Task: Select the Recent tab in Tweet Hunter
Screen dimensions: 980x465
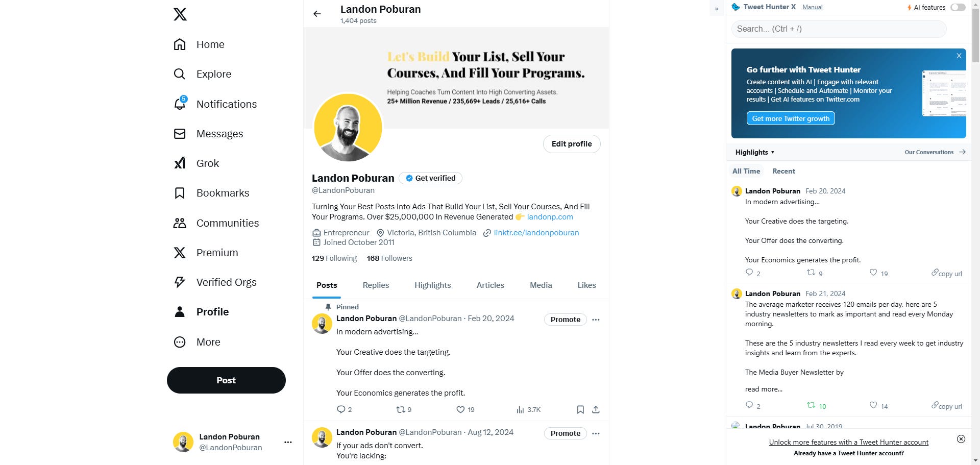Action: pos(783,171)
